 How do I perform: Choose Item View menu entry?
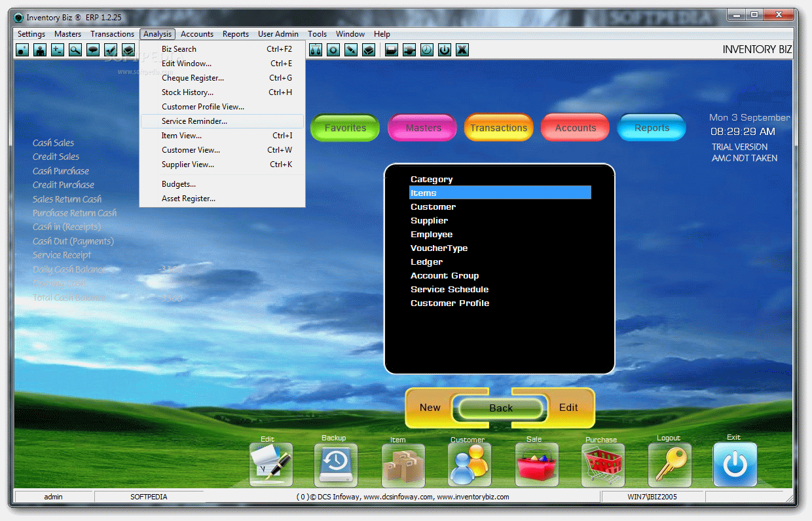[222, 136]
